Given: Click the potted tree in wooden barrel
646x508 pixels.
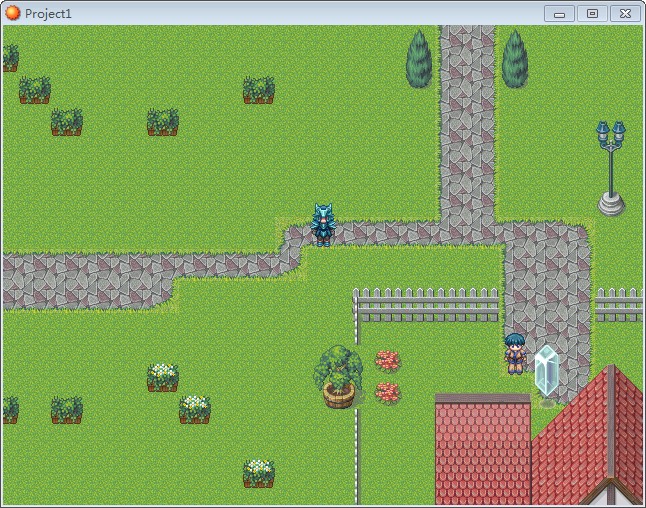Looking at the screenshot, I should 339,377.
